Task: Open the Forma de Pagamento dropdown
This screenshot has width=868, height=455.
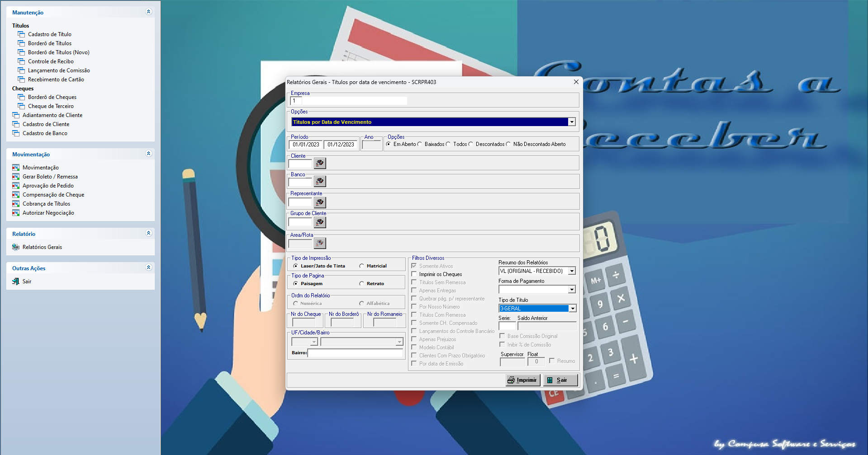Action: click(x=572, y=290)
